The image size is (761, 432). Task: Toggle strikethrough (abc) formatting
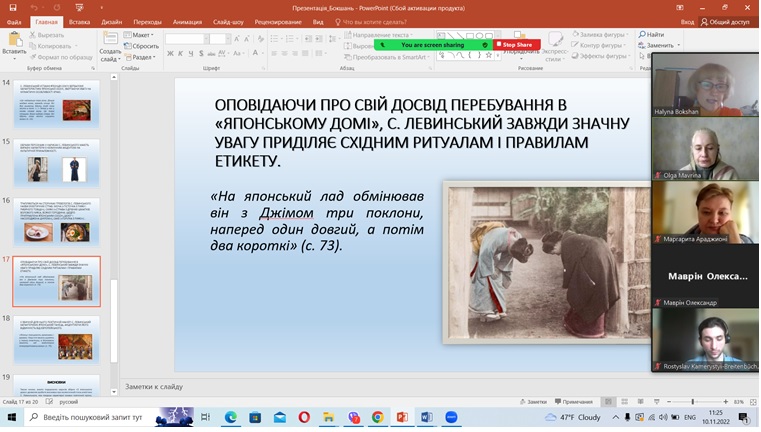tap(211, 53)
